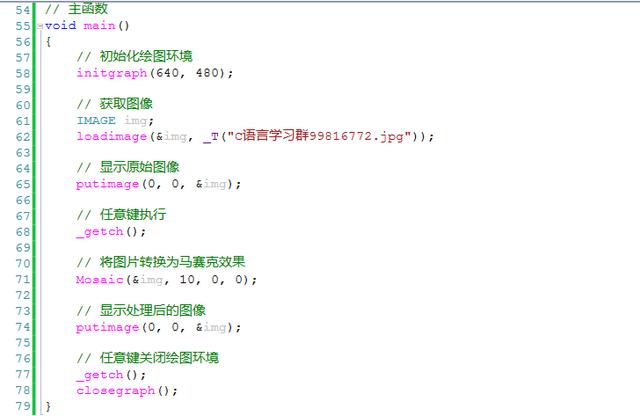This screenshot has width=640, height=416.
Task: Click the 'closegraph();' call
Action: tap(127, 391)
